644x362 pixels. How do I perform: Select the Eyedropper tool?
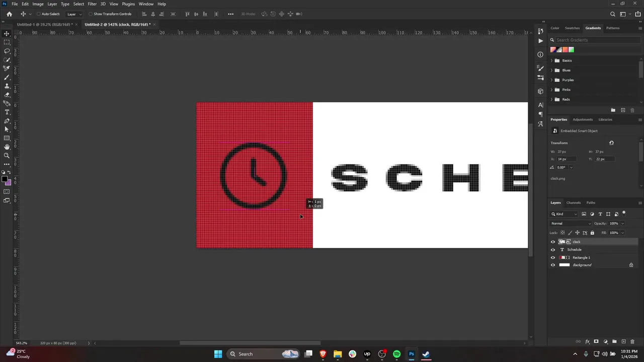tap(7, 68)
